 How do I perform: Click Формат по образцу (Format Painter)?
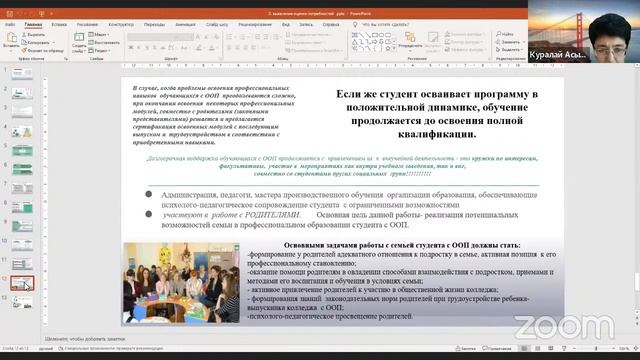(42, 51)
